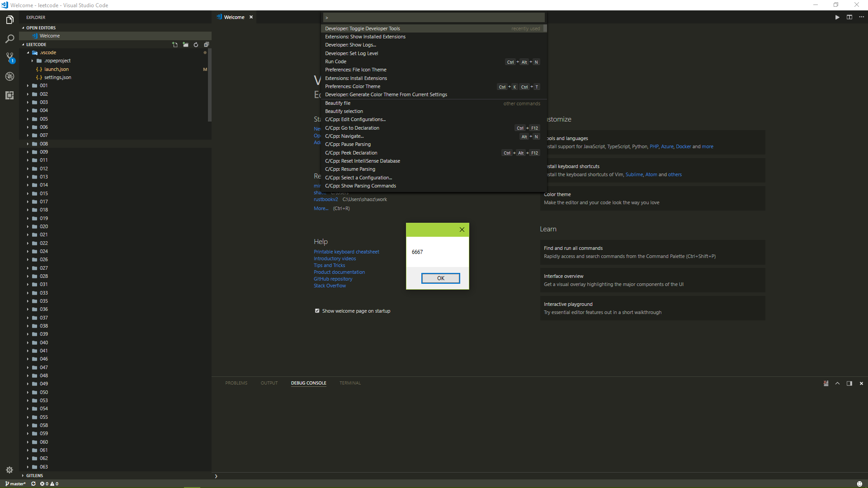Image resolution: width=868 pixels, height=488 pixels.
Task: Open the Extensions view from activity bar
Action: [x=9, y=95]
